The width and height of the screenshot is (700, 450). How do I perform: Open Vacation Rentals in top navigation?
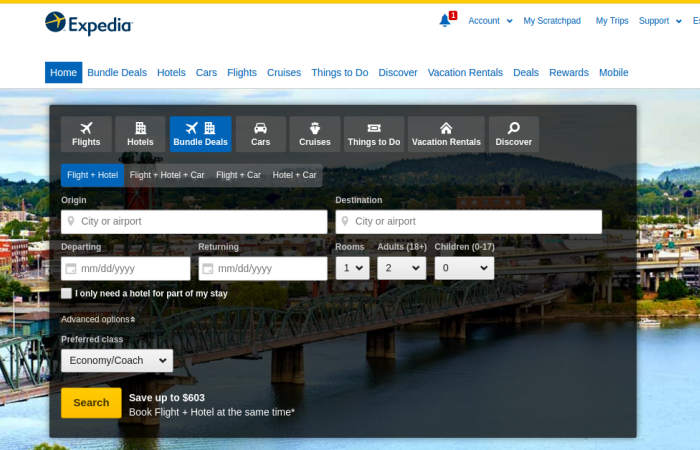click(465, 72)
